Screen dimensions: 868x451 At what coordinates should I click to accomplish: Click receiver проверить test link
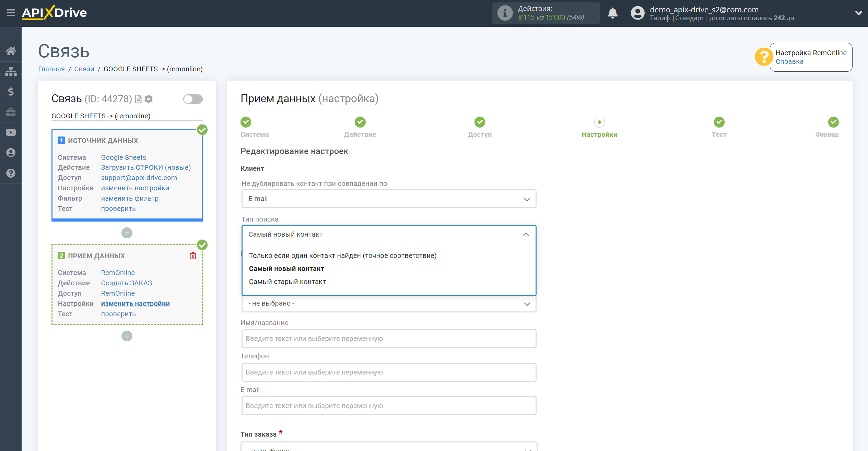pos(118,314)
